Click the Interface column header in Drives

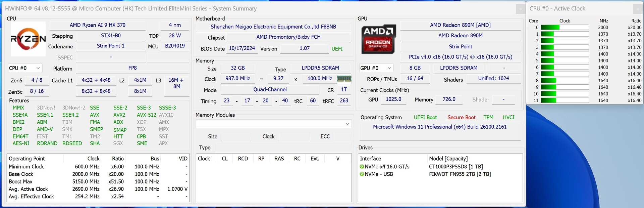pos(370,159)
